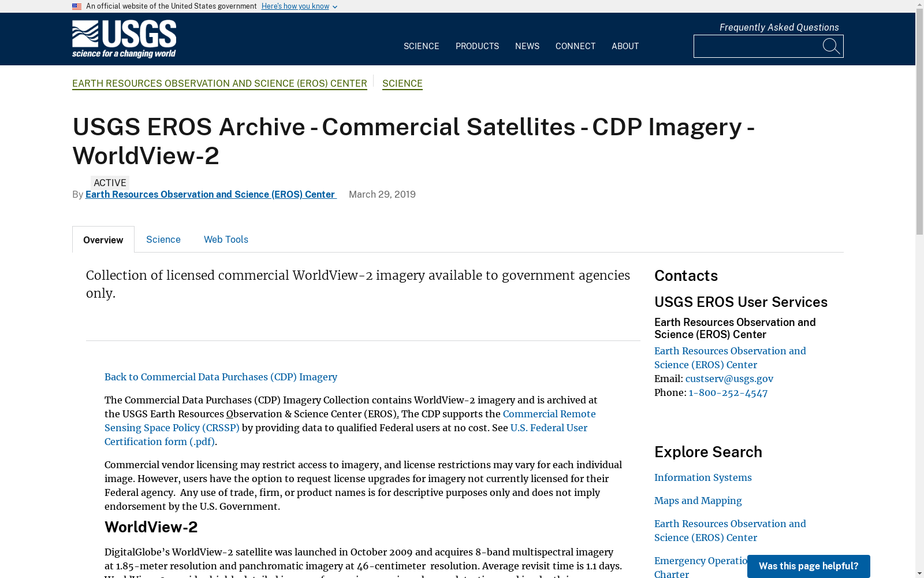Go back to Commercial Data Purchases Imagery
This screenshot has width=924, height=578.
click(x=221, y=377)
